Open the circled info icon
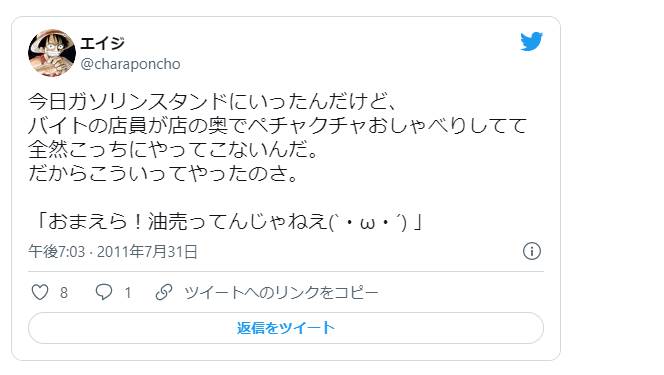The image size is (664, 375). point(531,251)
